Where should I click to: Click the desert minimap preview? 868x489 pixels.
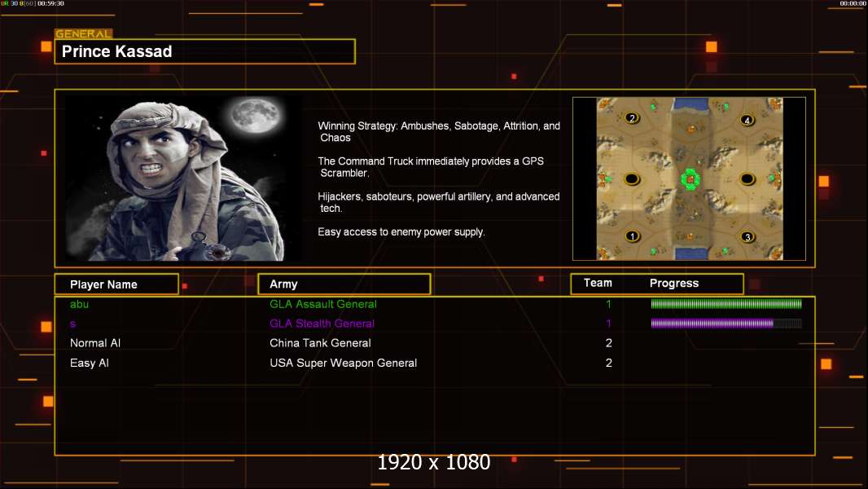[689, 178]
